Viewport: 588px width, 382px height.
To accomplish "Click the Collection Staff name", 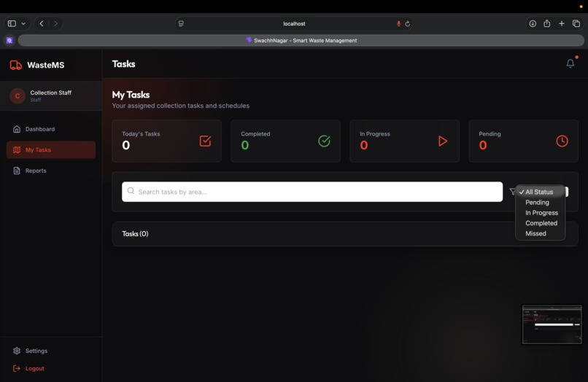I will [x=50, y=93].
